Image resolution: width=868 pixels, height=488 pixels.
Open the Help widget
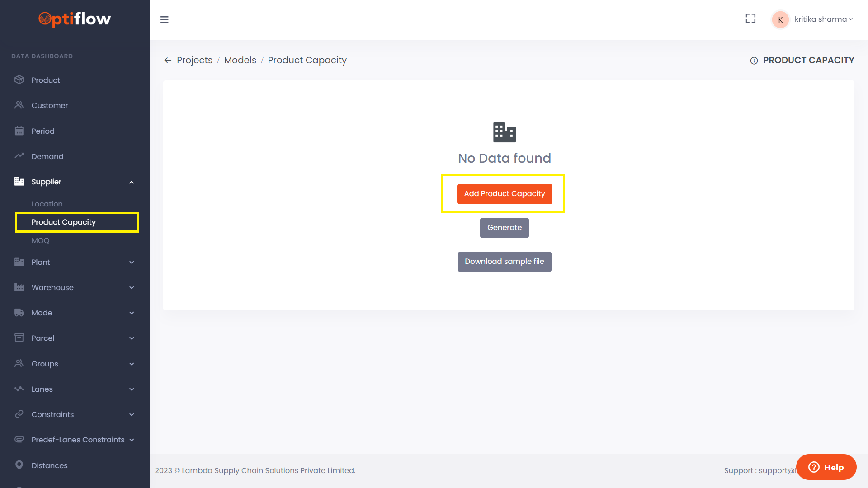pos(826,467)
